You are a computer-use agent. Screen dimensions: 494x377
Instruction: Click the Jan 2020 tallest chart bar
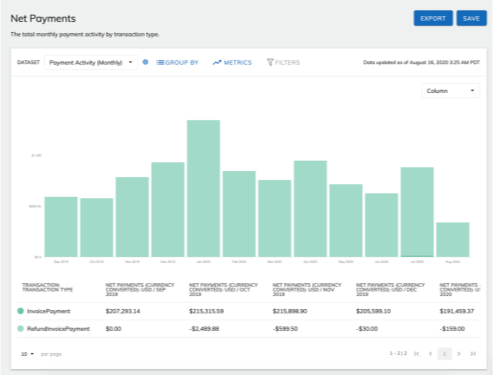pyautogui.click(x=203, y=188)
